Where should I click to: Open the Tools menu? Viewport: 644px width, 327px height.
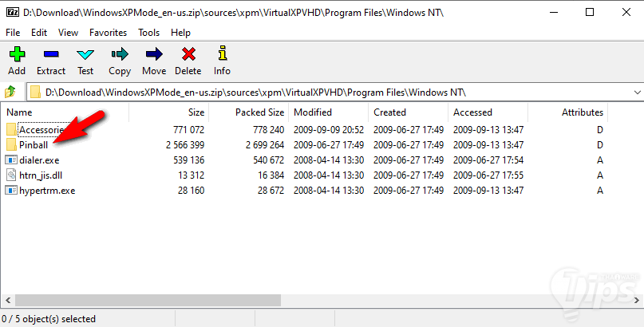click(x=148, y=33)
